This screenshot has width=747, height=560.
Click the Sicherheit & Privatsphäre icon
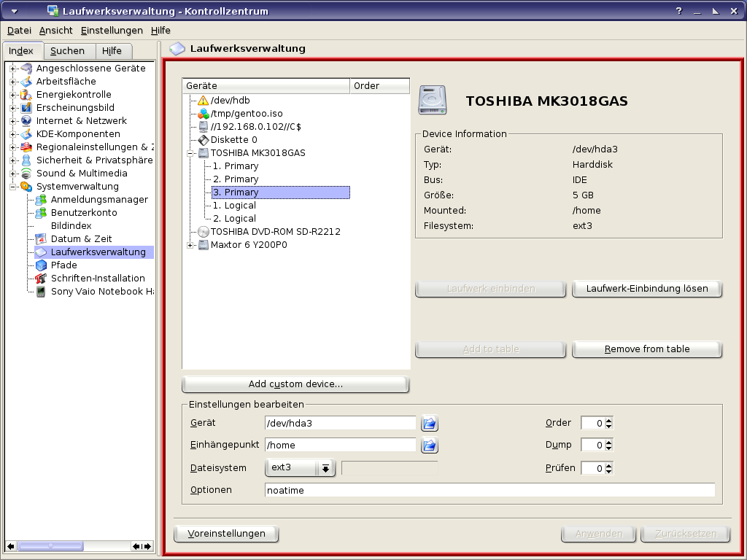(27, 160)
